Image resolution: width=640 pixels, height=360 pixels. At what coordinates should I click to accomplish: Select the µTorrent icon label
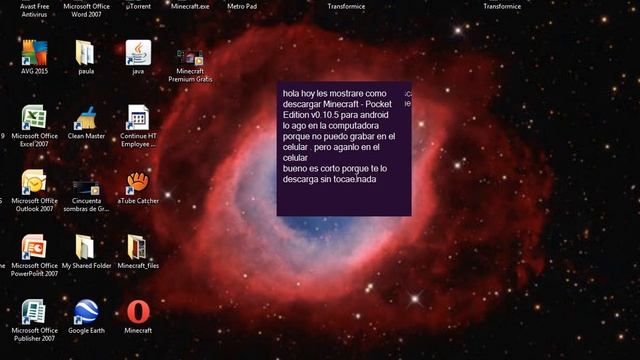coord(138,7)
